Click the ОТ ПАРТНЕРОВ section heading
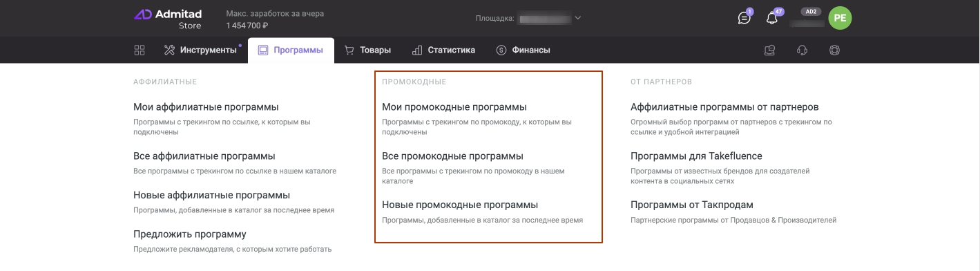 click(x=661, y=82)
